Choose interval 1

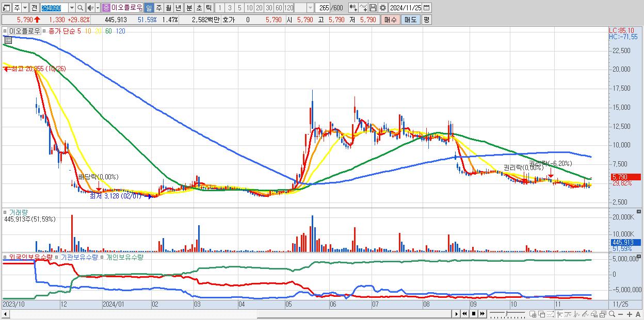pos(219,8)
